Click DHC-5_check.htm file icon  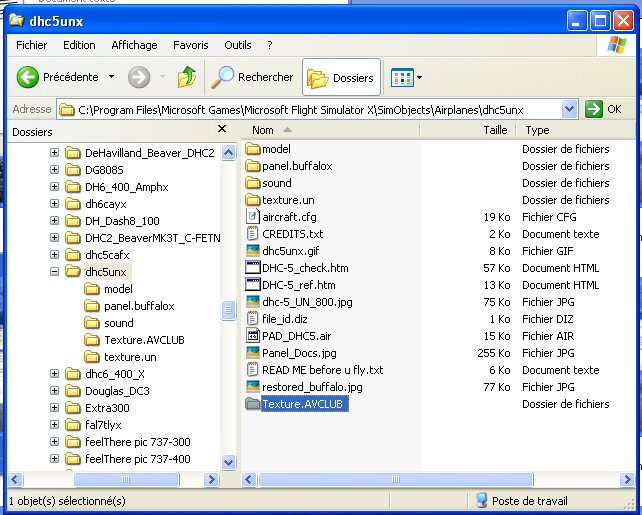(253, 268)
